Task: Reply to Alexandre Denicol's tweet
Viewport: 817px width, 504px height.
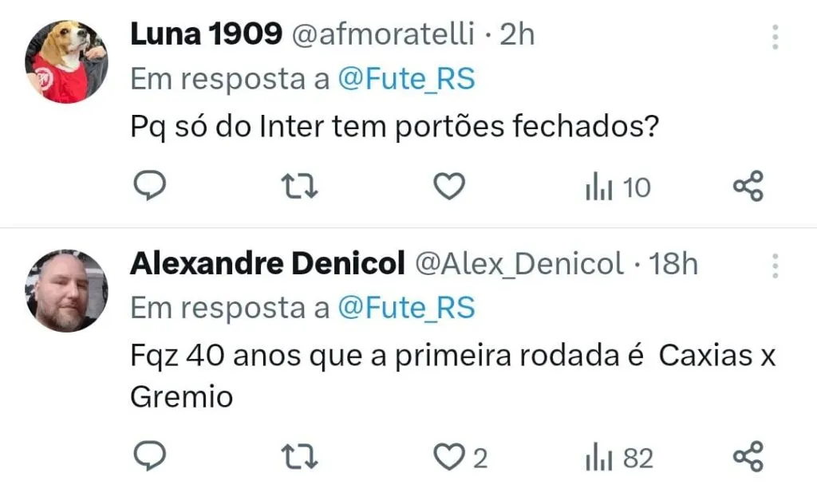Action: [x=148, y=457]
